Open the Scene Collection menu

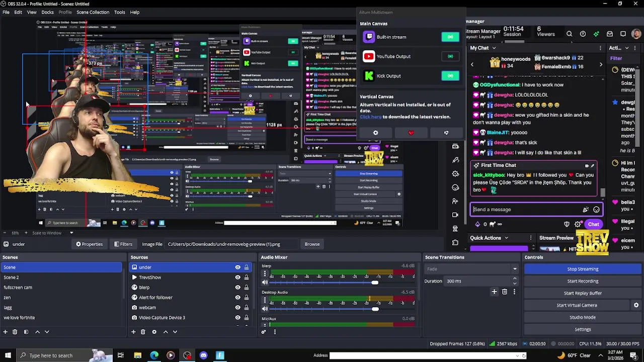(x=93, y=12)
